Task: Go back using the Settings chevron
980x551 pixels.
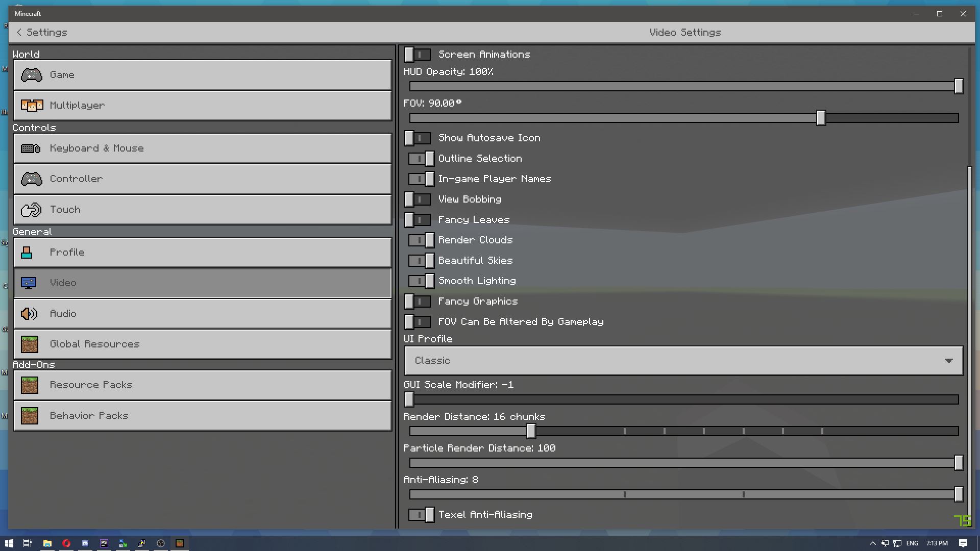Action: (x=19, y=32)
